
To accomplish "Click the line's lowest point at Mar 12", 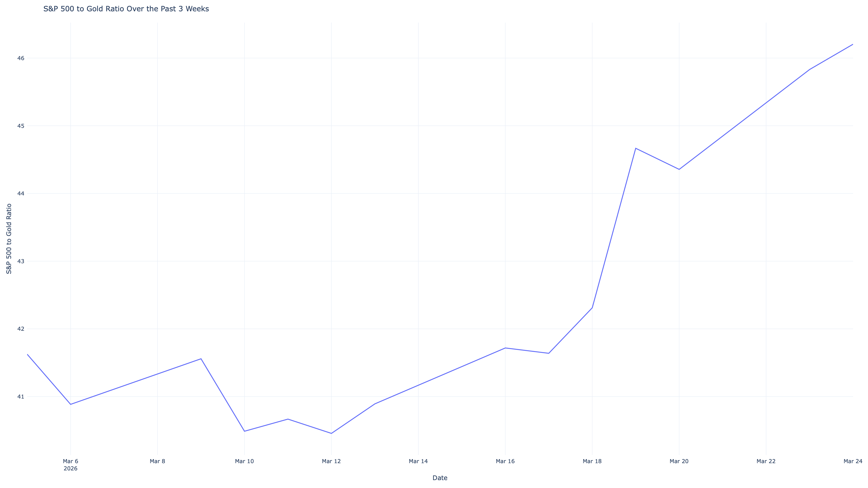I will tap(331, 433).
